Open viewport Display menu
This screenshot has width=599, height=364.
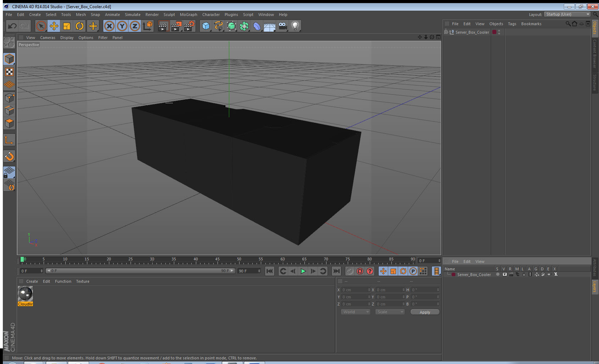point(67,38)
